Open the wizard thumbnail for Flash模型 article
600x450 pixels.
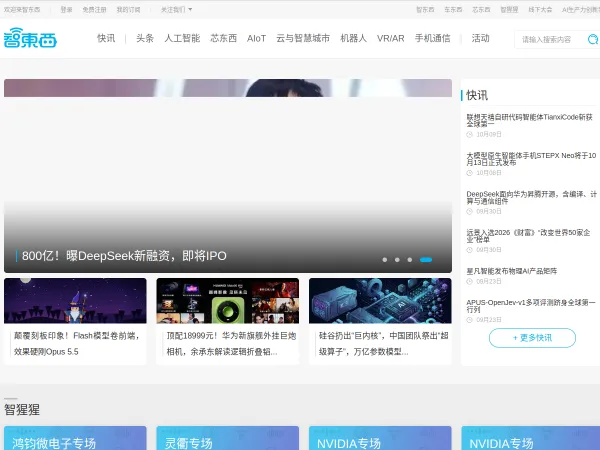(x=75, y=301)
